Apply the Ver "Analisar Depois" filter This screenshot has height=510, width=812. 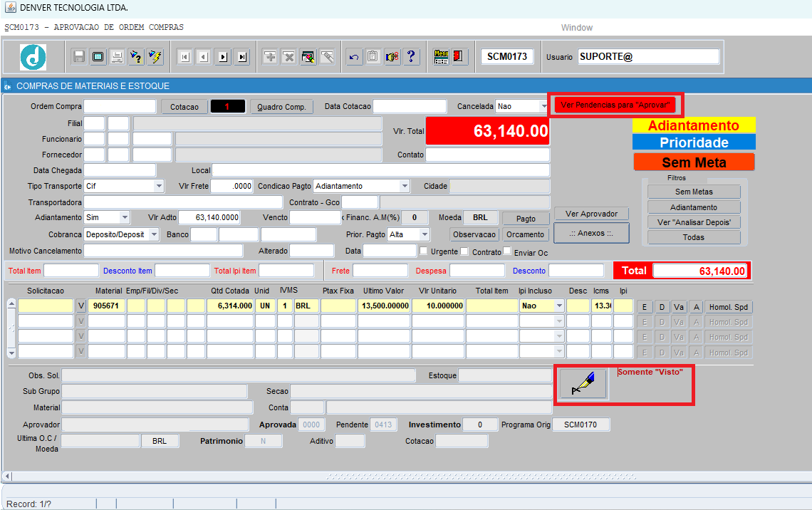click(x=694, y=222)
